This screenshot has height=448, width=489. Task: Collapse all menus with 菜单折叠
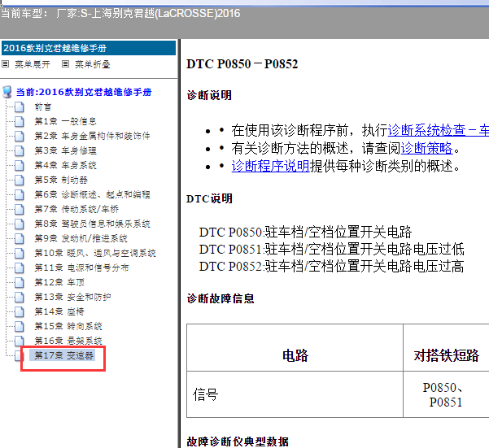(93, 64)
